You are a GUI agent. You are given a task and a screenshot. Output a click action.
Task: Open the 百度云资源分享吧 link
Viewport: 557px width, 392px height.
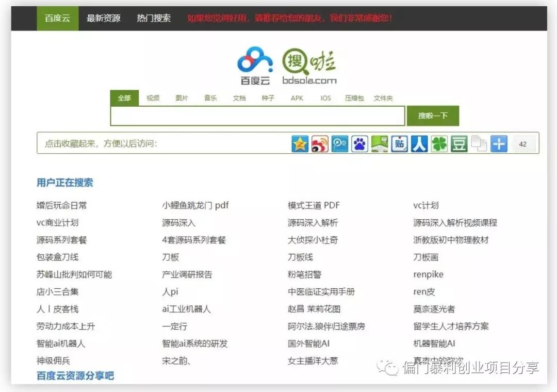click(x=75, y=376)
